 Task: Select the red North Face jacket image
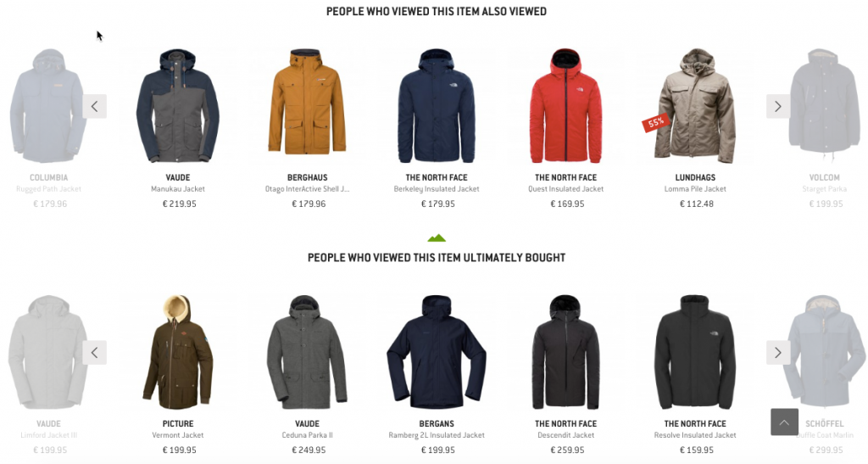[x=565, y=106]
